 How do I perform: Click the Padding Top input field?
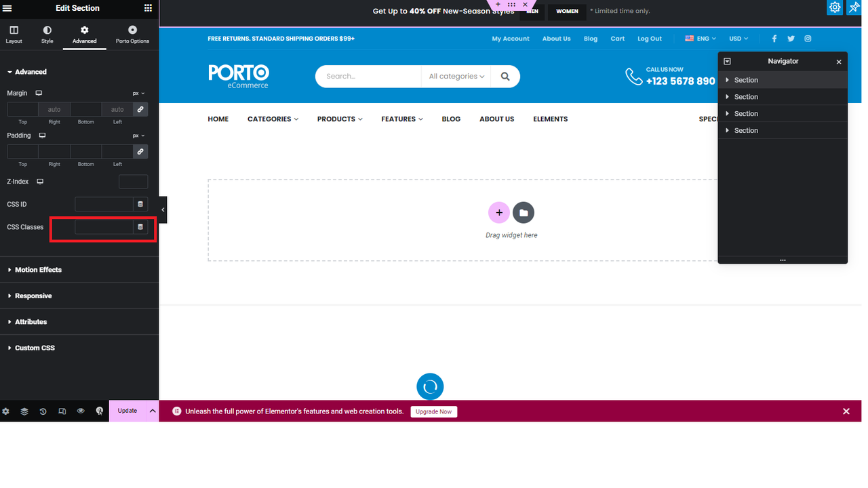click(x=22, y=152)
